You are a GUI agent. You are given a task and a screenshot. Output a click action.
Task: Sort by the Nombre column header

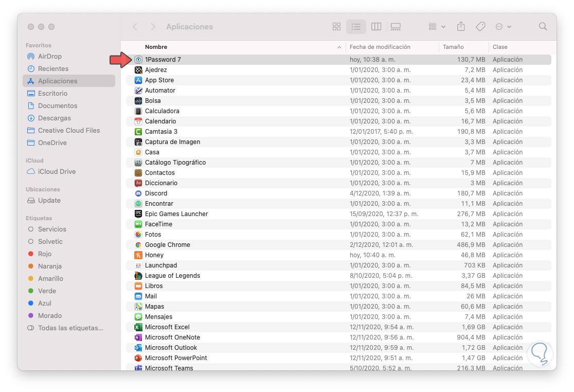pyautogui.click(x=156, y=47)
